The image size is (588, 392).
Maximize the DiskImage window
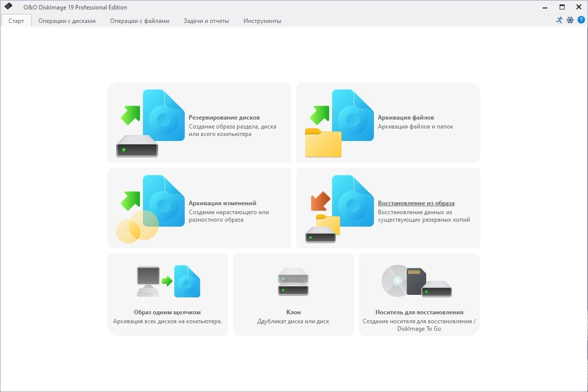(x=562, y=7)
